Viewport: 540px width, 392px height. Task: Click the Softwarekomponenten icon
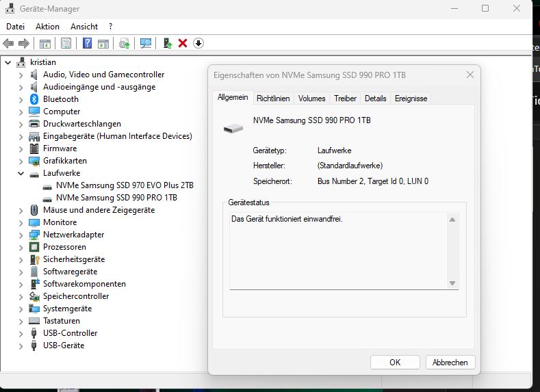point(35,284)
